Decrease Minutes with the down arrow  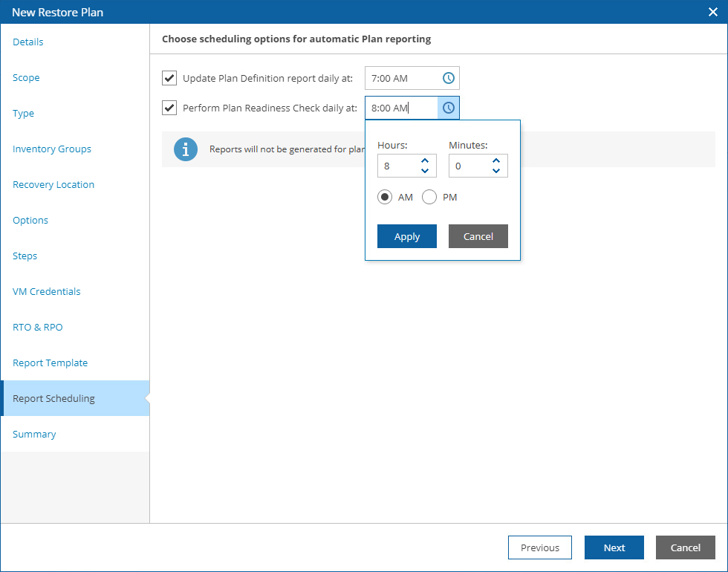pyautogui.click(x=496, y=171)
